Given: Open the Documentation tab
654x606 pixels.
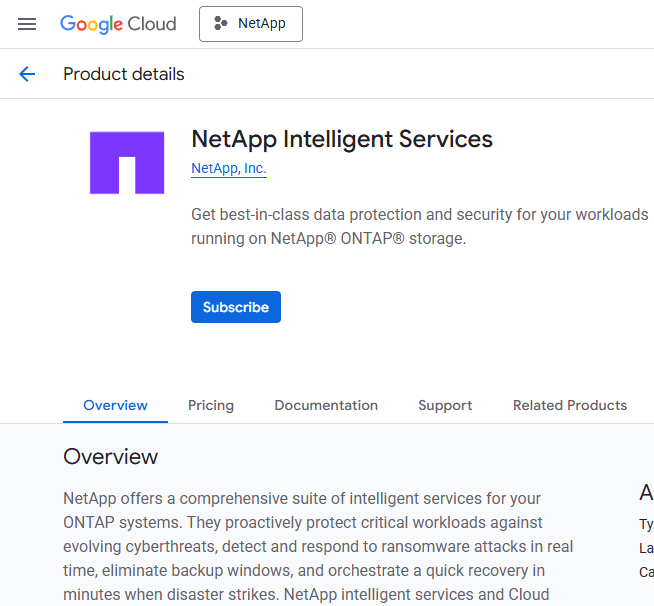Looking at the screenshot, I should [x=326, y=405].
